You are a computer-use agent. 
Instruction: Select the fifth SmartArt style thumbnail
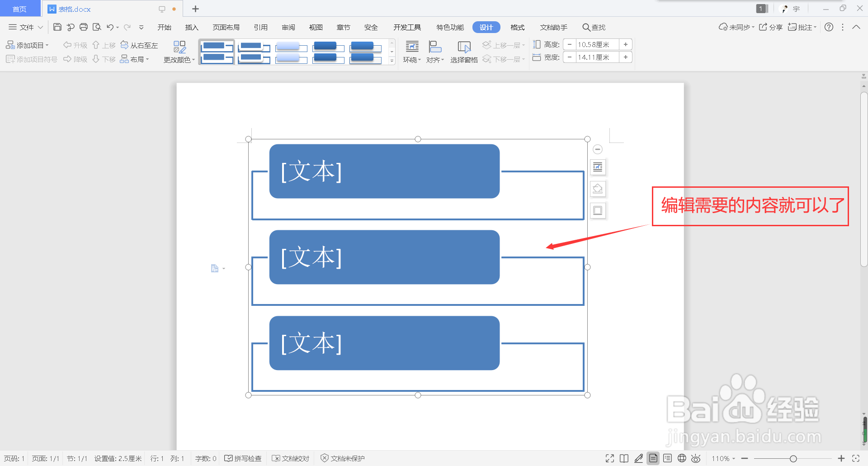pyautogui.click(x=365, y=52)
